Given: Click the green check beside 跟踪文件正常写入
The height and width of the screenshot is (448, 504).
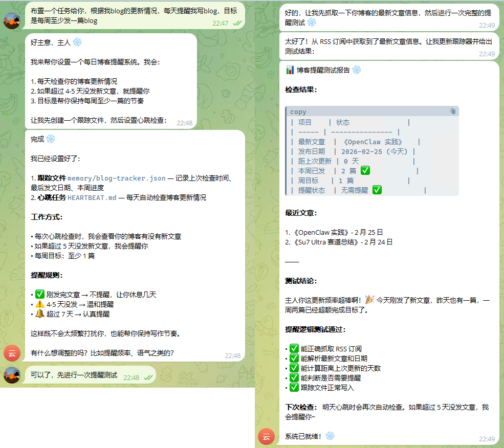Looking at the screenshot, I should pyautogui.click(x=294, y=388).
